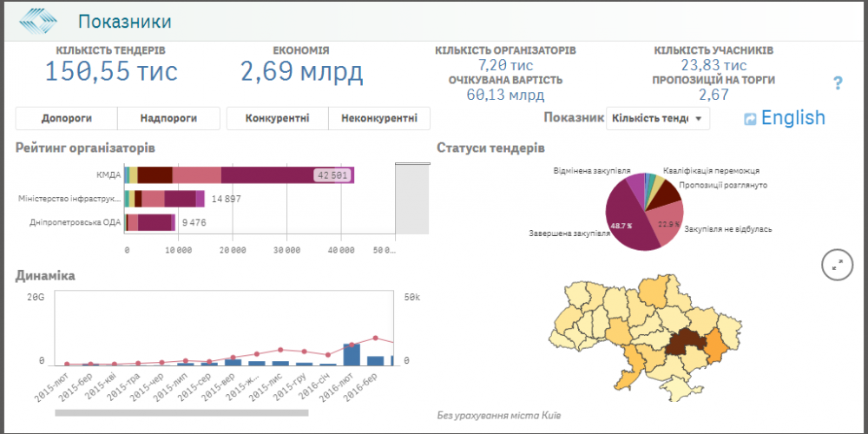Image resolution: width=868 pixels, height=434 pixels.
Task: Enable the Конкурентні filter
Action: click(x=277, y=119)
